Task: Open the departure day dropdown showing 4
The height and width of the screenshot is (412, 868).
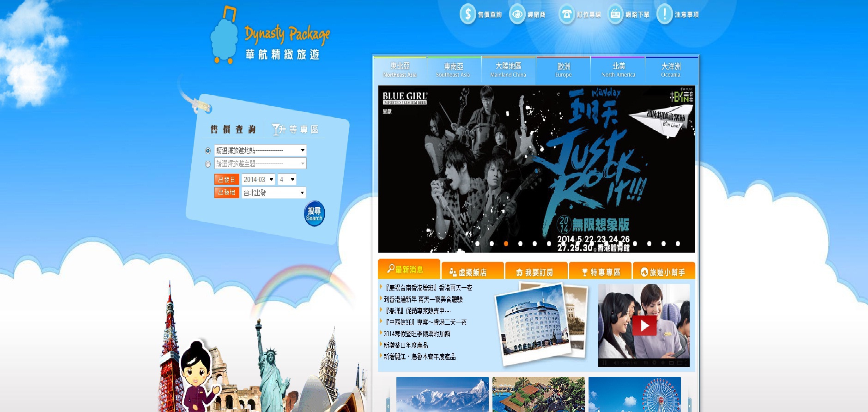Action: tap(287, 179)
